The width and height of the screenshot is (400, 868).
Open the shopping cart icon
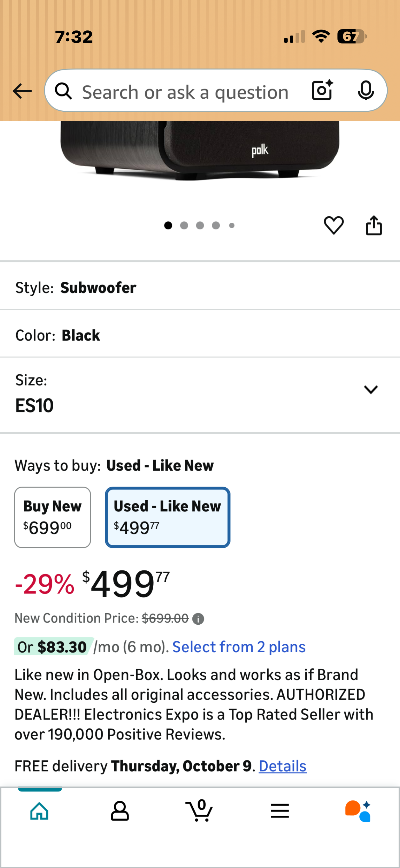click(200, 810)
